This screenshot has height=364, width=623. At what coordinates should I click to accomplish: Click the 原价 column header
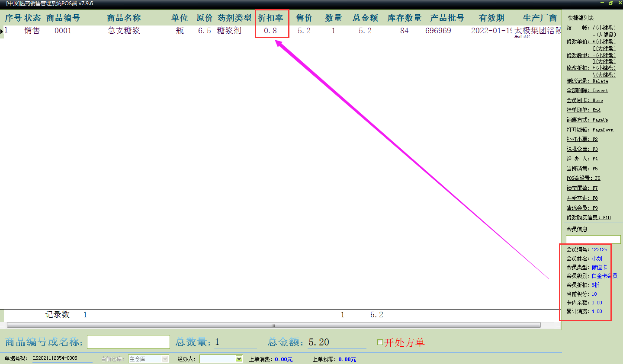[x=205, y=18]
